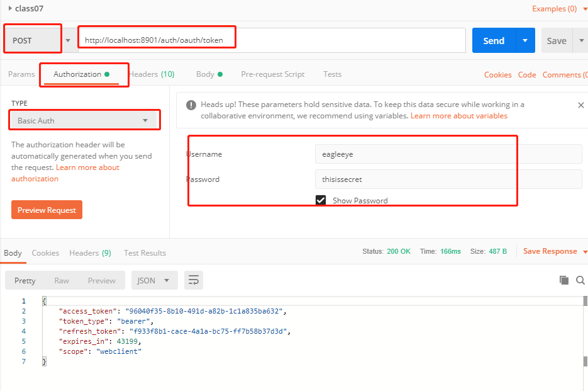Toggle the wrap lines icon
Screen dimensions: 588x391
(194, 280)
